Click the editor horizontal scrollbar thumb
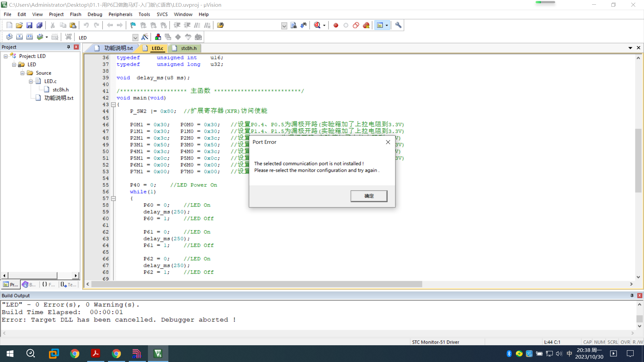Image resolution: width=644 pixels, height=362 pixels. 257,284
